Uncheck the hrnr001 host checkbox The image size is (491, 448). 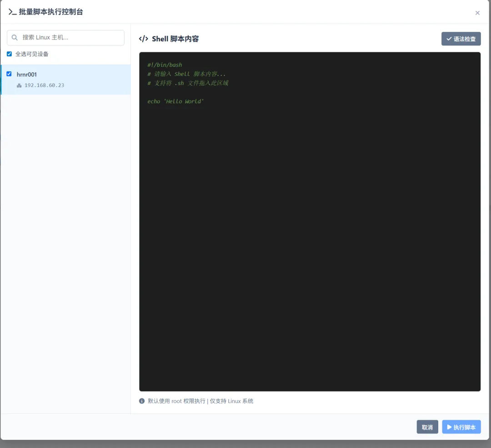[x=9, y=74]
